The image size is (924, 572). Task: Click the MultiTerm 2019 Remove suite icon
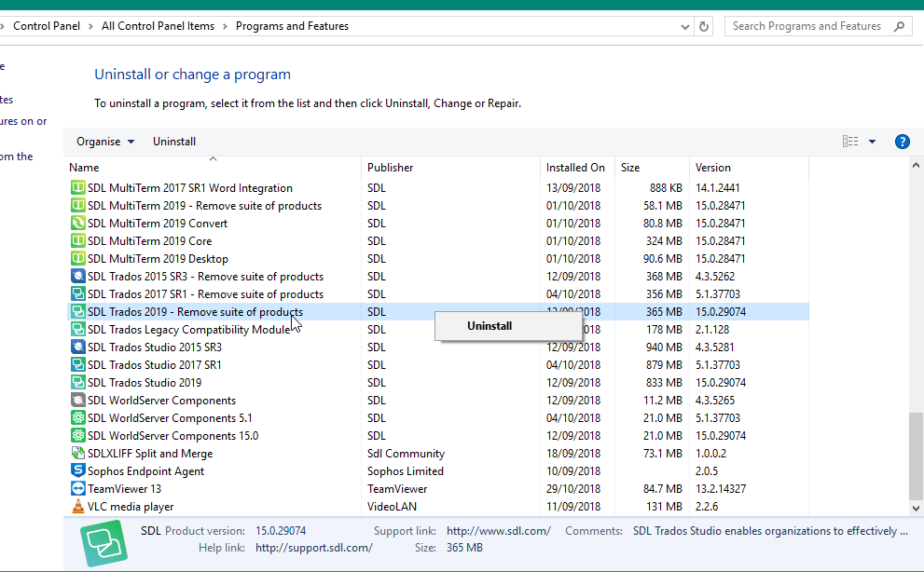tap(77, 206)
